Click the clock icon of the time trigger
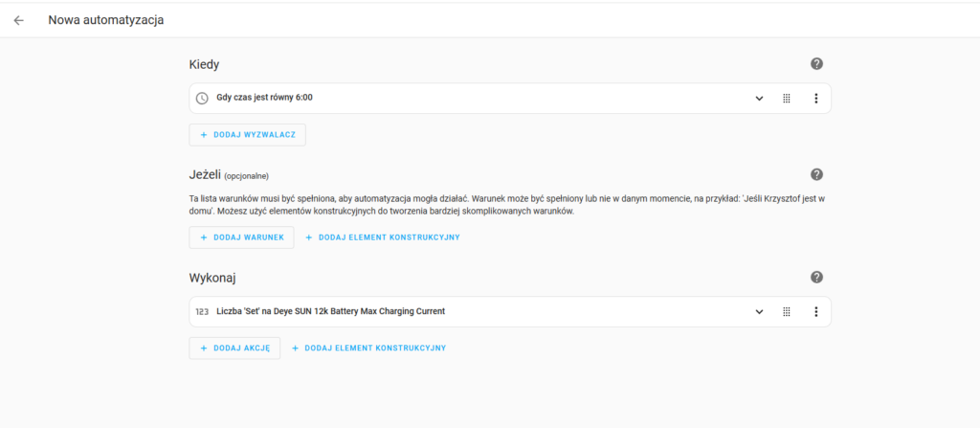Viewport: 980px width, 428px height. pos(202,98)
